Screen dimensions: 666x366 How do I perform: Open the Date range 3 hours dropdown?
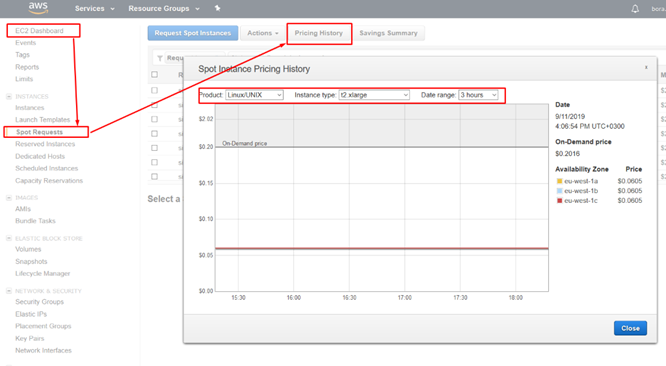click(x=478, y=95)
